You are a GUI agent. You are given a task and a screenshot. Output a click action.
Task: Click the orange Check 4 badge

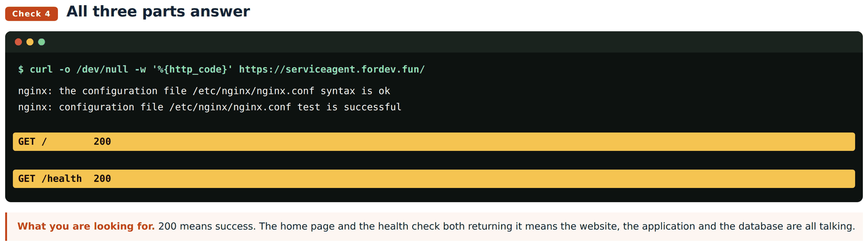(x=31, y=14)
